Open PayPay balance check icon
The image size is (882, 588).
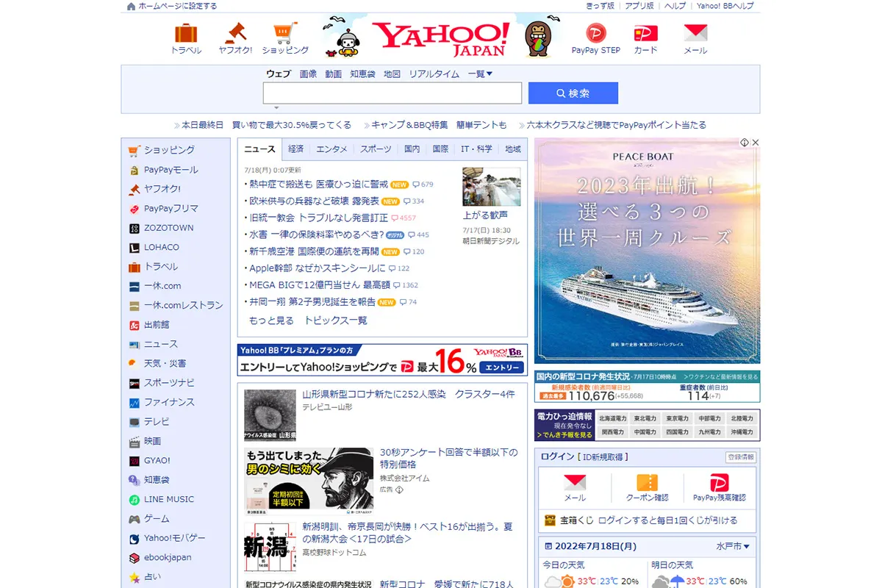[719, 484]
